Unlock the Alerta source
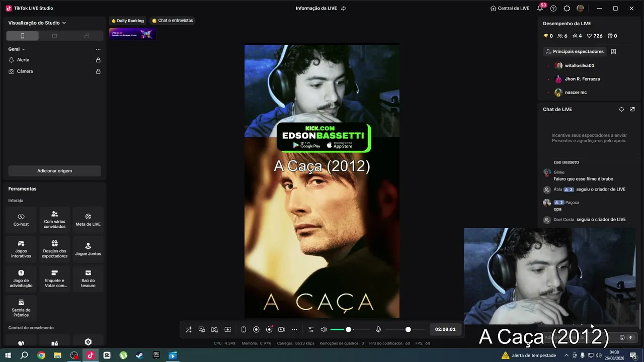The height and width of the screenshot is (362, 644). [x=98, y=60]
